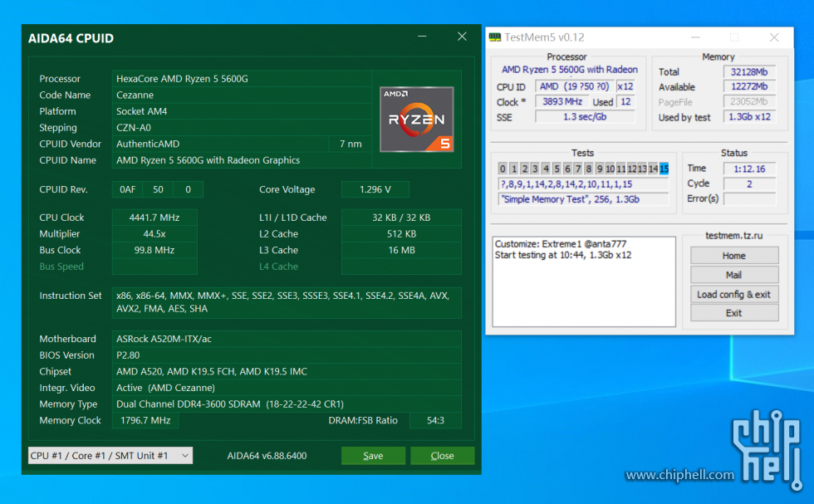This screenshot has width=814, height=504.
Task: Click the TestMem5 Clock value 3893 MHz
Action: (x=562, y=102)
